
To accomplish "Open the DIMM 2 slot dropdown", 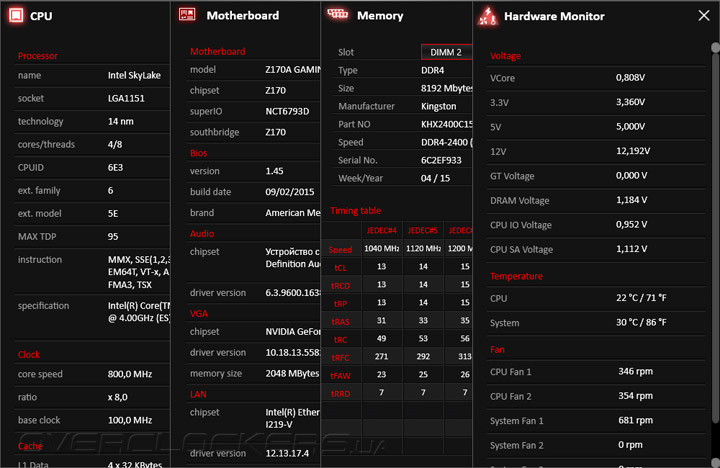I will point(446,52).
